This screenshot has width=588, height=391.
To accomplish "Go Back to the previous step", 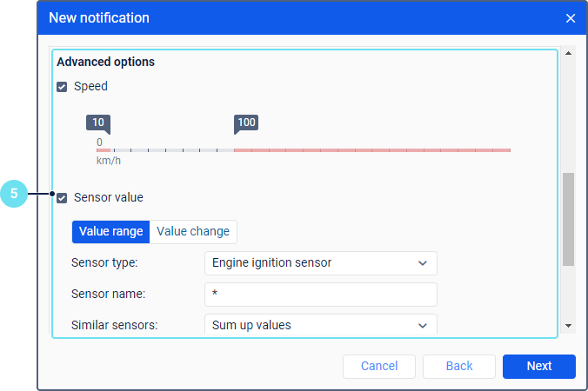I will click(459, 366).
